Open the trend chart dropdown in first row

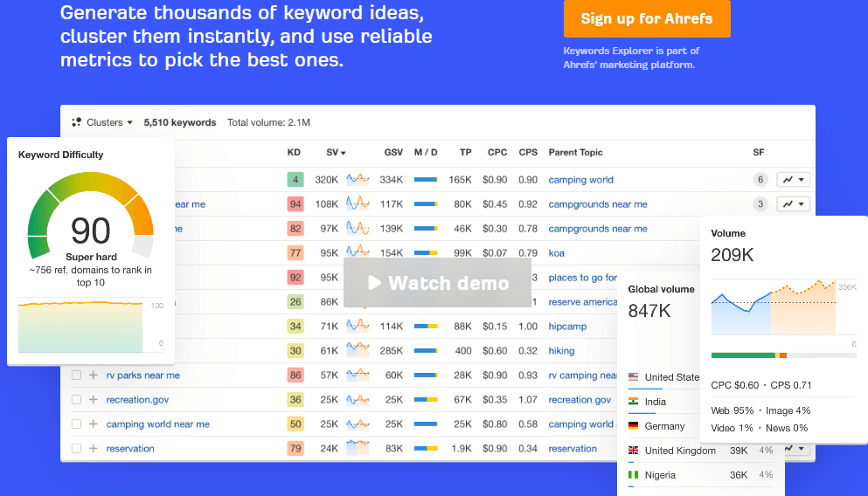tap(794, 180)
